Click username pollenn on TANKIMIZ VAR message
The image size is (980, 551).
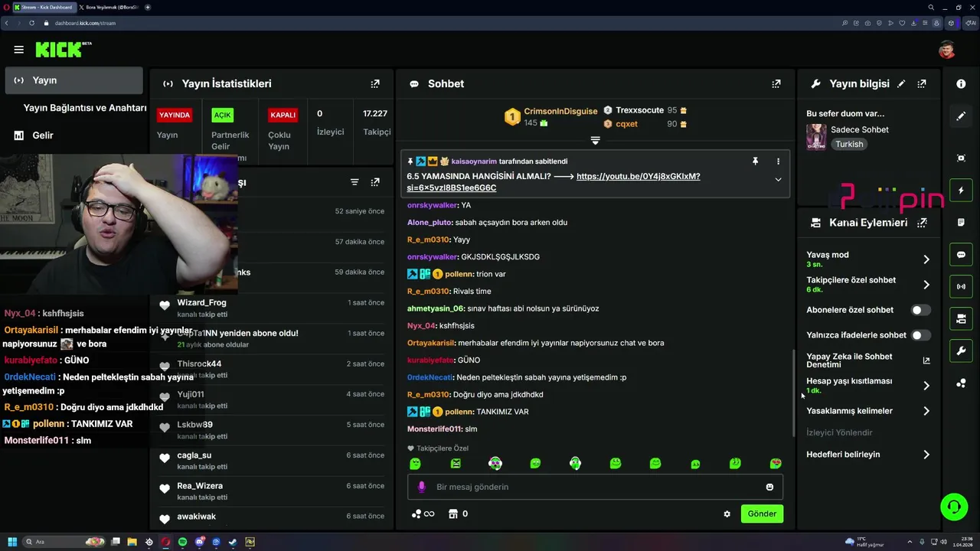[459, 412]
